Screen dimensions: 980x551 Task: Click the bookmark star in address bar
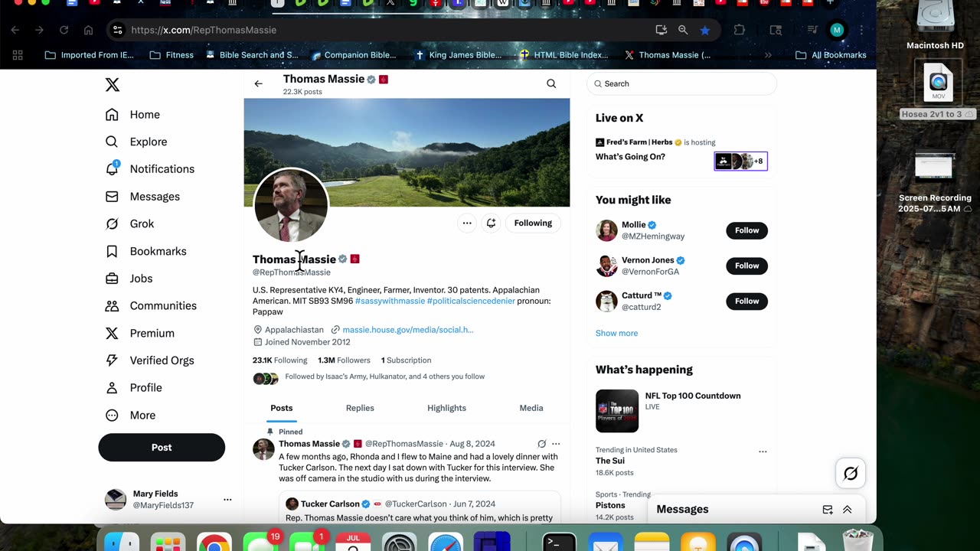(705, 30)
